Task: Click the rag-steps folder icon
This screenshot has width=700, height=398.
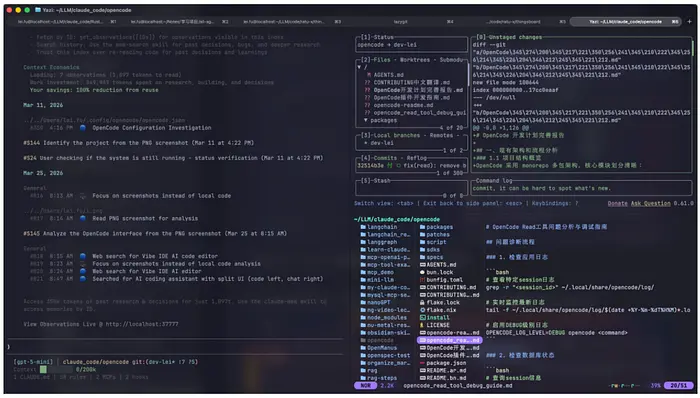Action: click(x=363, y=378)
